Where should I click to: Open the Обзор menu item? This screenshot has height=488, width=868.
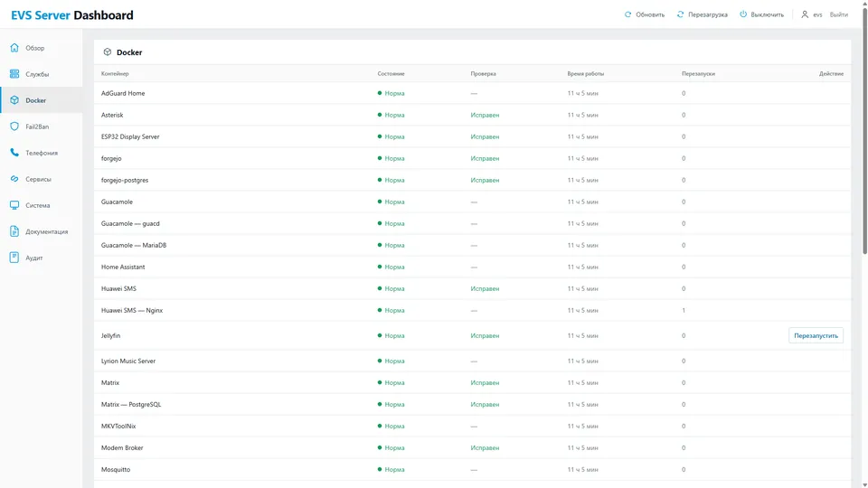[x=35, y=48]
